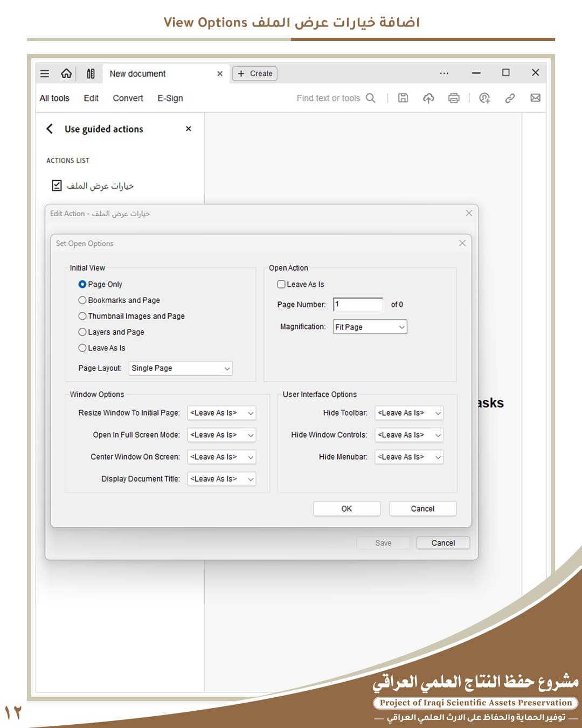Screen dimensions: 582x728
Task: Select Bookmarks and Page radio button
Action: [x=82, y=300]
